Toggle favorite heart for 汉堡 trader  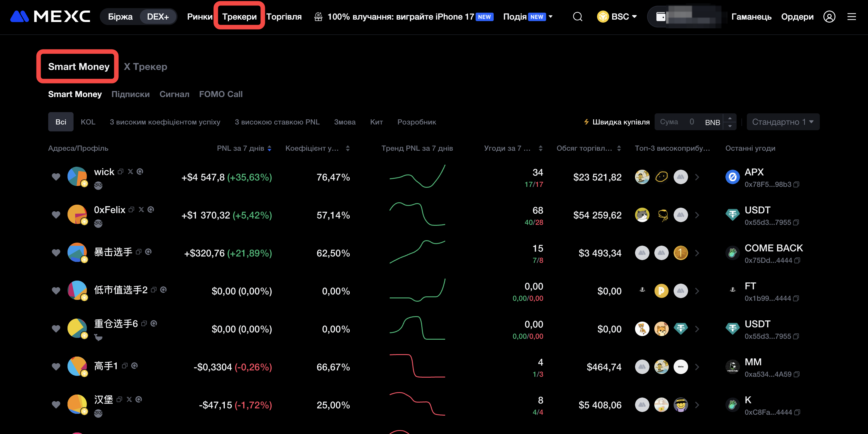click(x=56, y=404)
